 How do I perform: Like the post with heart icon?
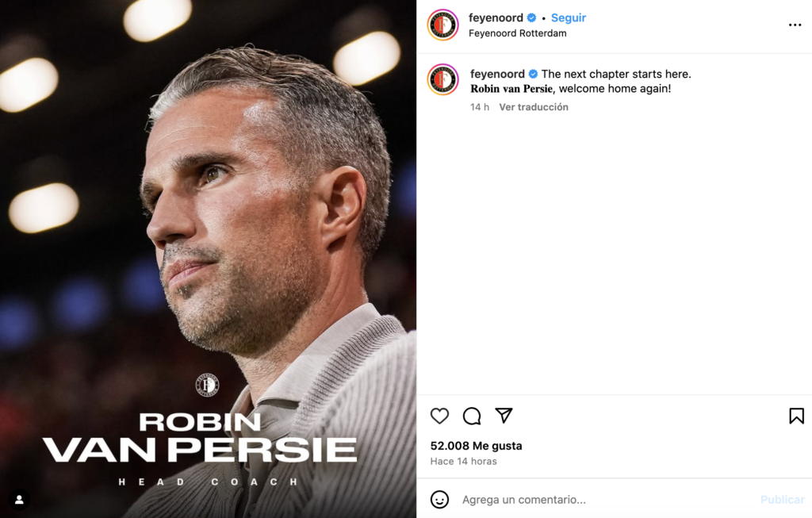click(439, 416)
